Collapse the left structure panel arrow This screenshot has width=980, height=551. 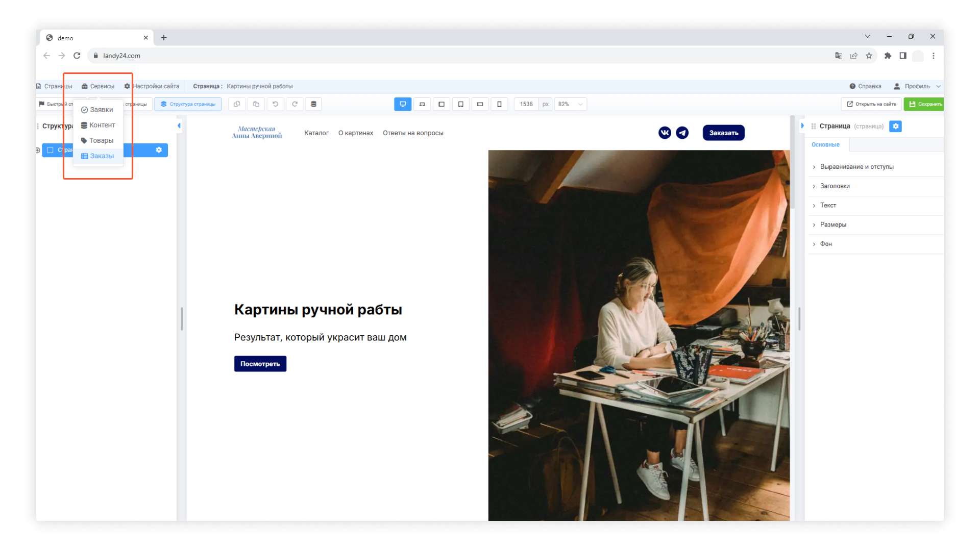coord(179,126)
